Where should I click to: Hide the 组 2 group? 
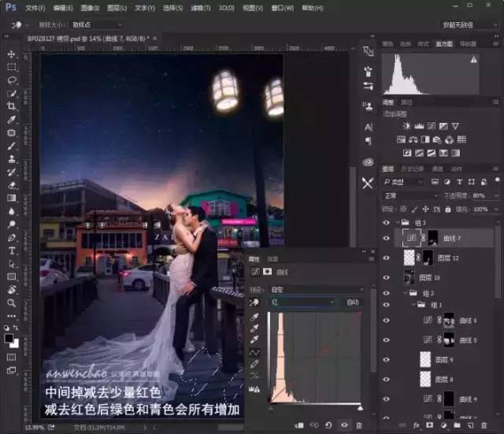pos(387,293)
